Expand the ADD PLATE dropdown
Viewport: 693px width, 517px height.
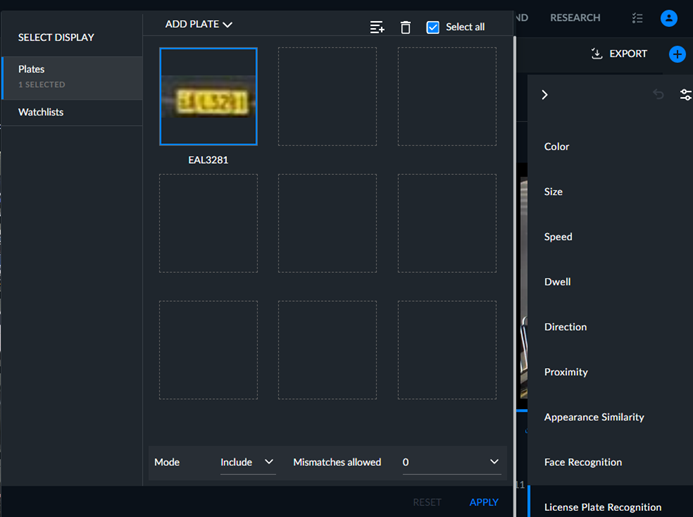(x=198, y=24)
